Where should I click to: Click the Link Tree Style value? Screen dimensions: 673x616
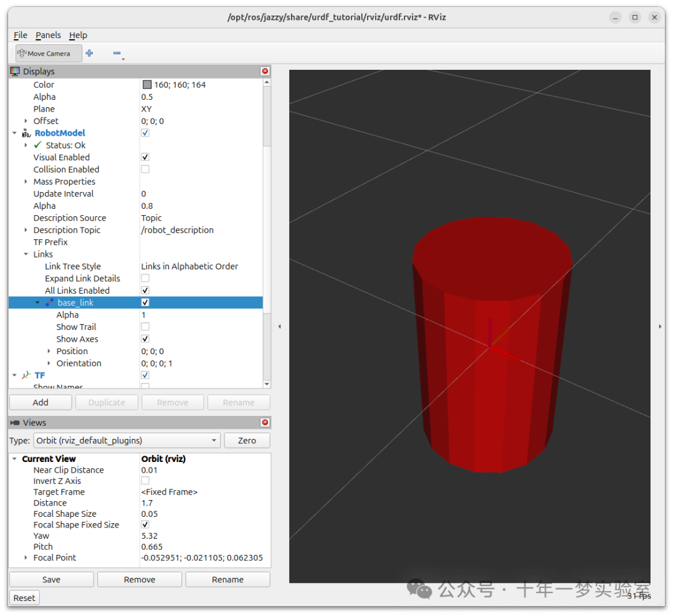click(x=189, y=266)
